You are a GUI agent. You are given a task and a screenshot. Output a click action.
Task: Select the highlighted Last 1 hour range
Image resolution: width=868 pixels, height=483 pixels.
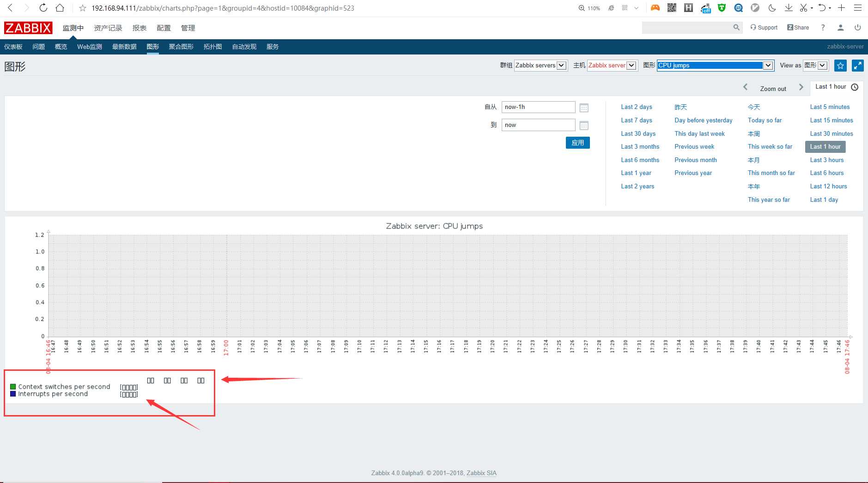pyautogui.click(x=826, y=146)
